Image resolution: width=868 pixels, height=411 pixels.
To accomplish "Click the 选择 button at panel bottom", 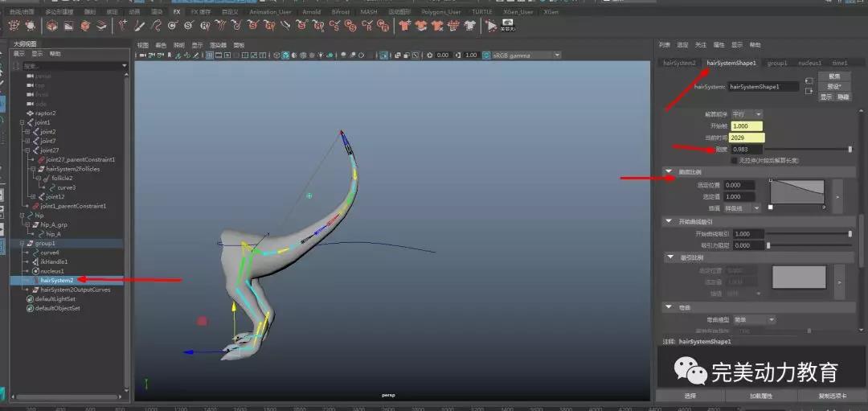I will point(690,397).
